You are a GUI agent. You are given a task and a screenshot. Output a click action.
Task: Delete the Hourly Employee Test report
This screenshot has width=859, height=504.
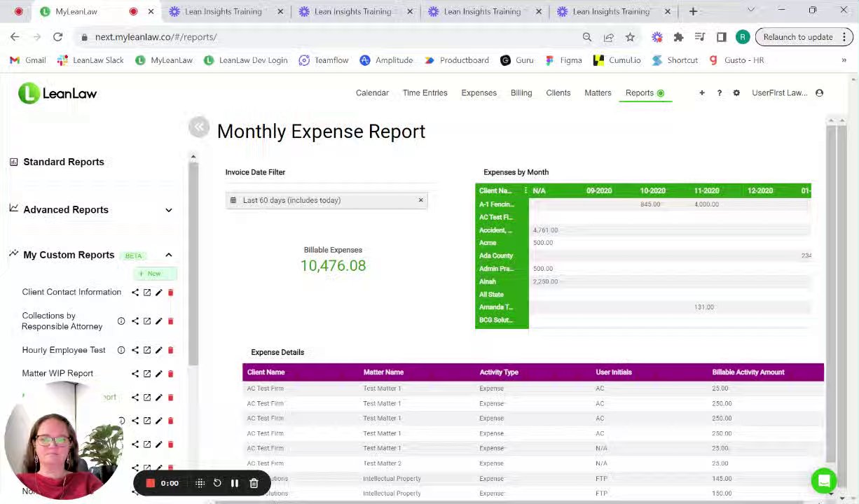pyautogui.click(x=170, y=350)
